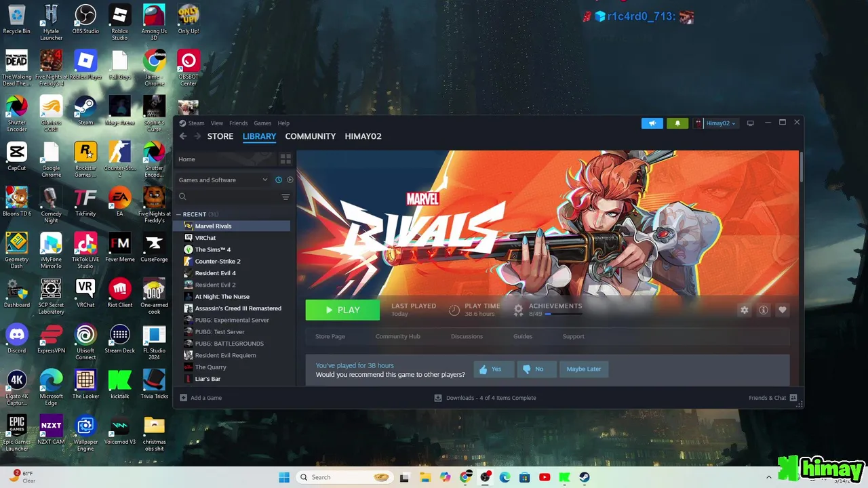
Task: Select The Sims 4 in library list
Action: pos(233,249)
